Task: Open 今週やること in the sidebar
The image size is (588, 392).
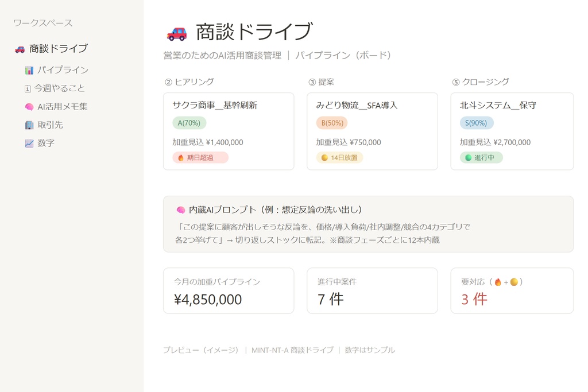Action: point(55,88)
